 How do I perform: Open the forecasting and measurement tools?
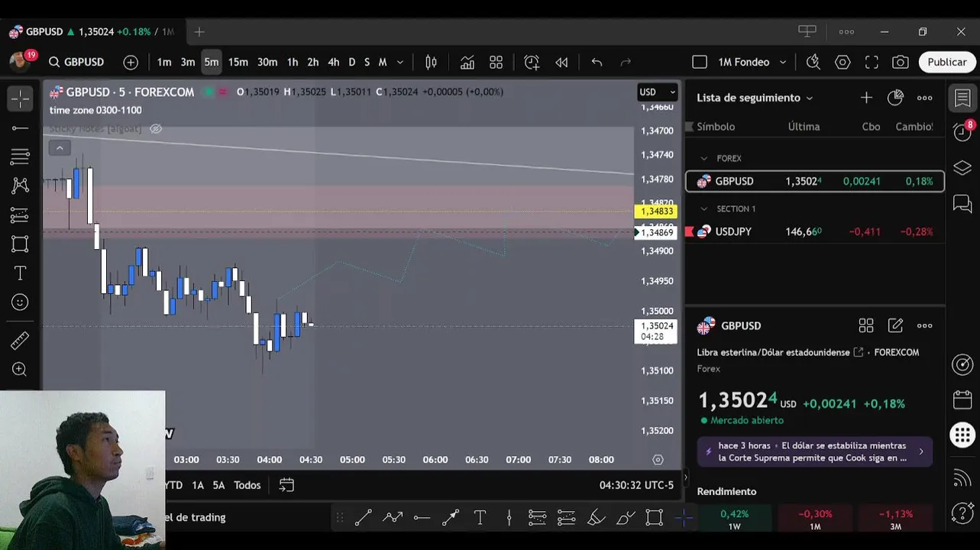20,215
